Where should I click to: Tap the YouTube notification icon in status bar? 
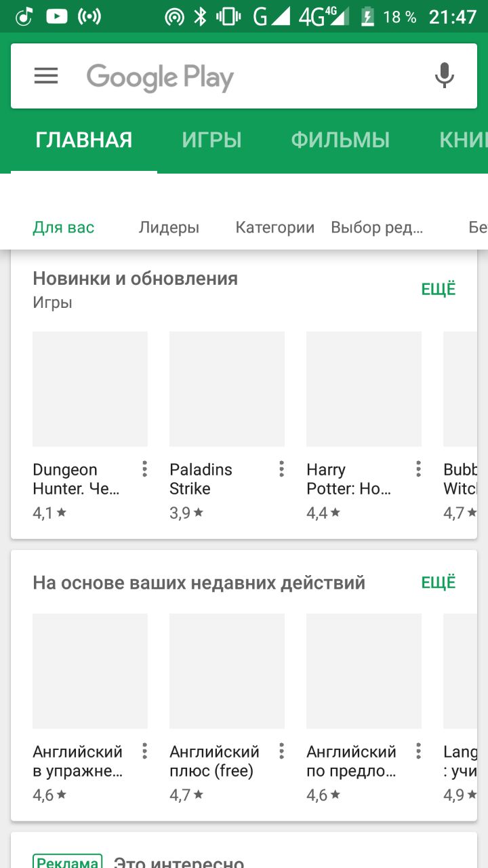57,16
